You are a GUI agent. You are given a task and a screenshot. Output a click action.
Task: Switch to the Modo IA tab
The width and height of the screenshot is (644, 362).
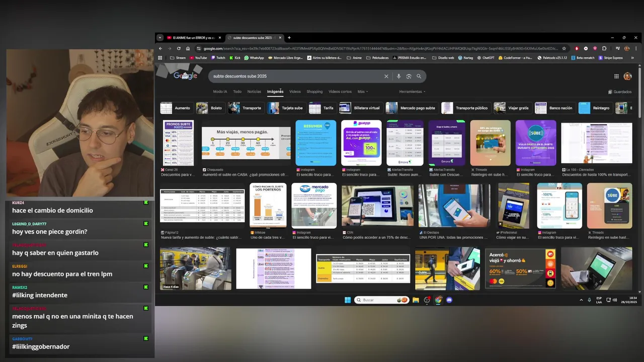220,92
